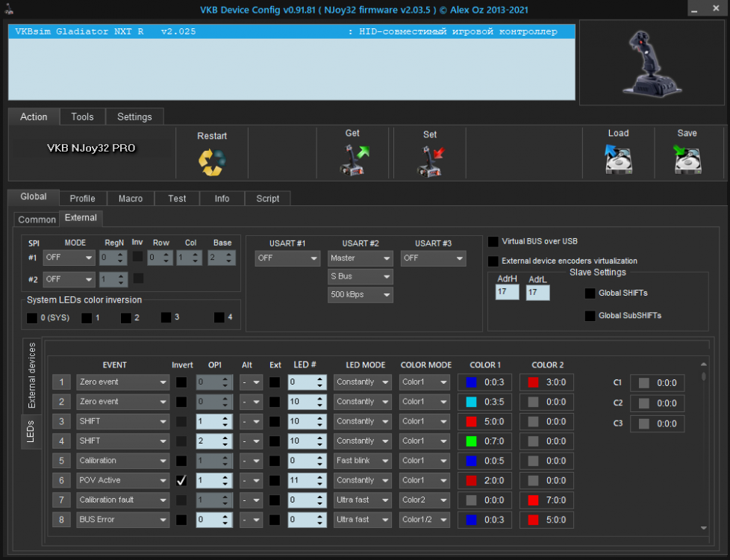This screenshot has height=560, width=730.
Task: Open the Tools tab
Action: pos(82,117)
